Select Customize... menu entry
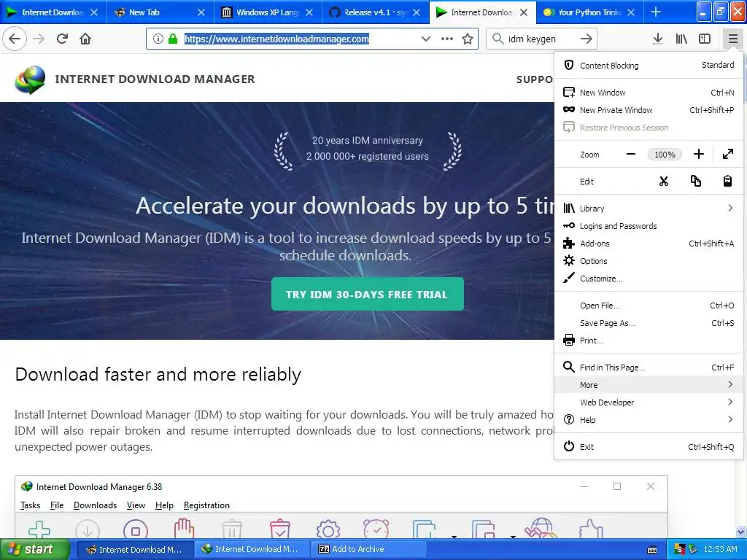This screenshot has width=747, height=560. [x=649, y=279]
